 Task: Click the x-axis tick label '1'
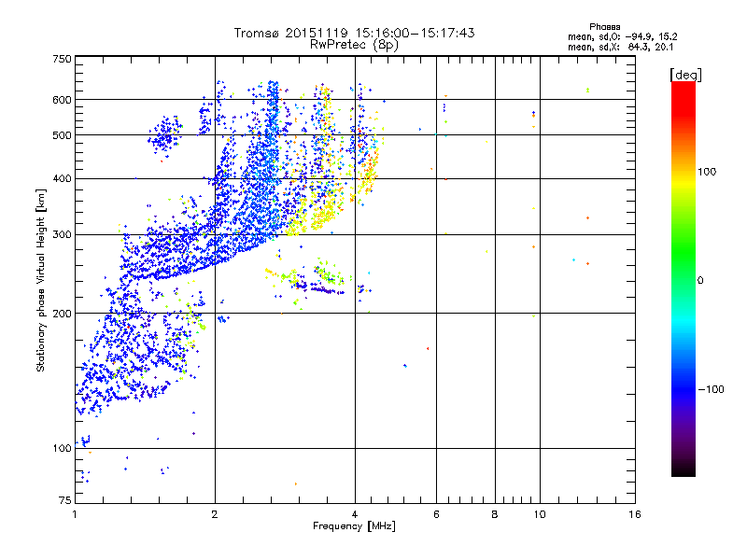[x=75, y=514]
